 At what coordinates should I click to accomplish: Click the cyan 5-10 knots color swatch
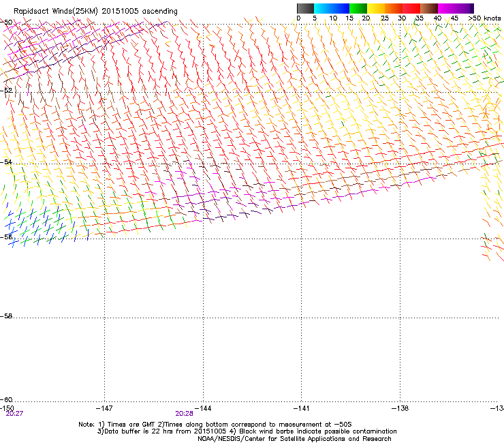323,8
